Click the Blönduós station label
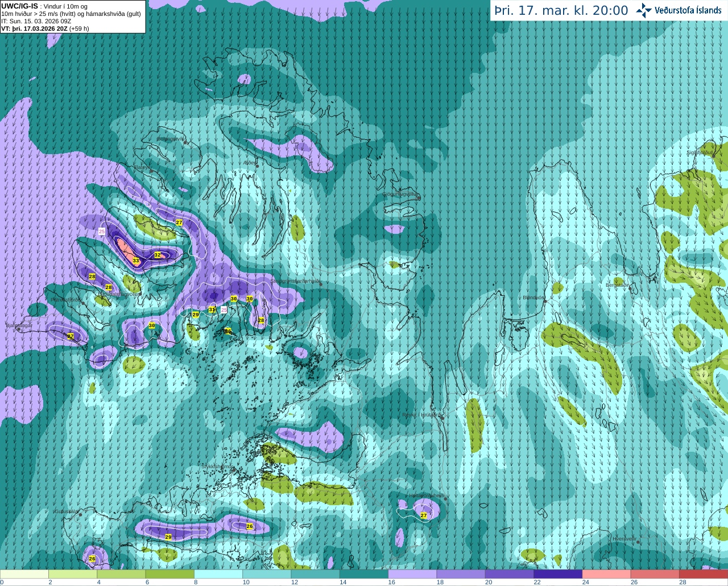 (x=533, y=298)
